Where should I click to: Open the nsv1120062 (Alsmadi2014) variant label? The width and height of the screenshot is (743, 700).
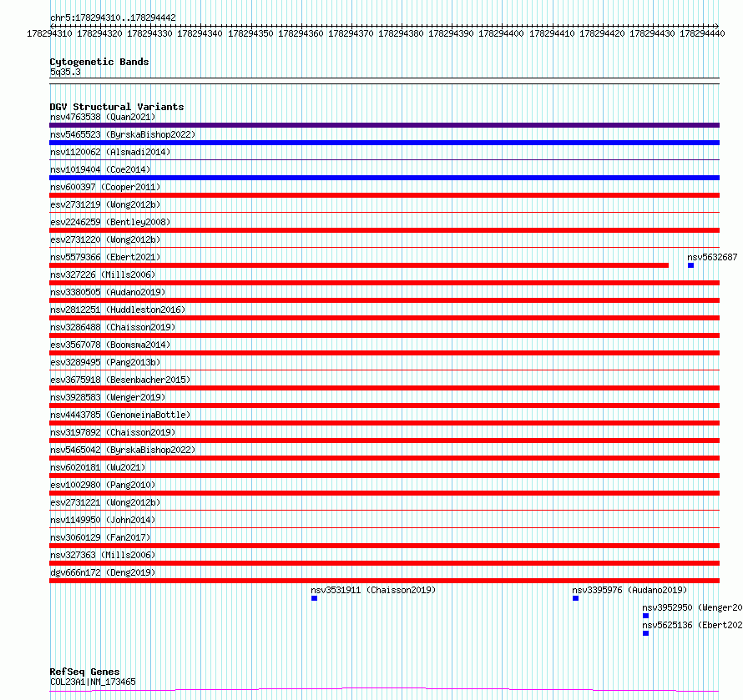[110, 152]
